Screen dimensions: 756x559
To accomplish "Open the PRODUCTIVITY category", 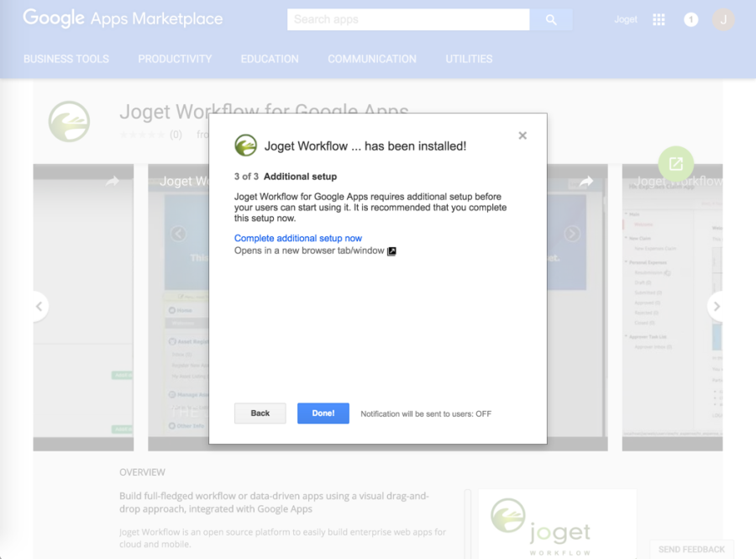I will pyautogui.click(x=175, y=59).
